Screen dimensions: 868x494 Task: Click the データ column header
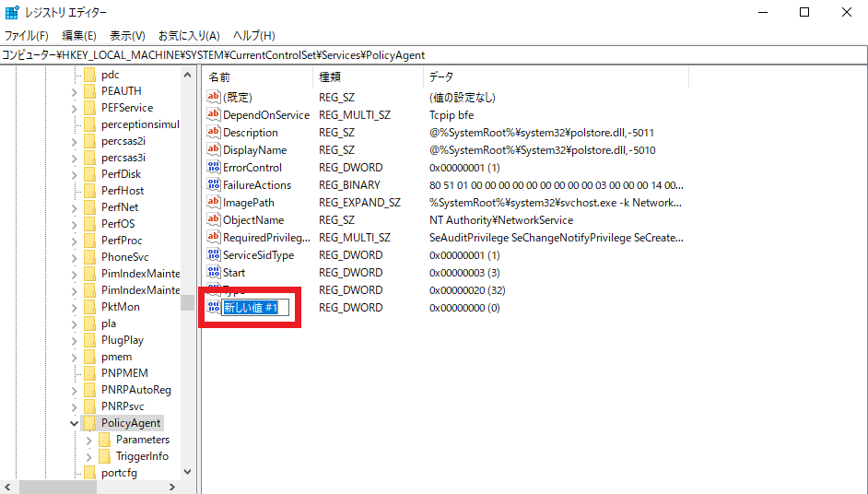556,77
